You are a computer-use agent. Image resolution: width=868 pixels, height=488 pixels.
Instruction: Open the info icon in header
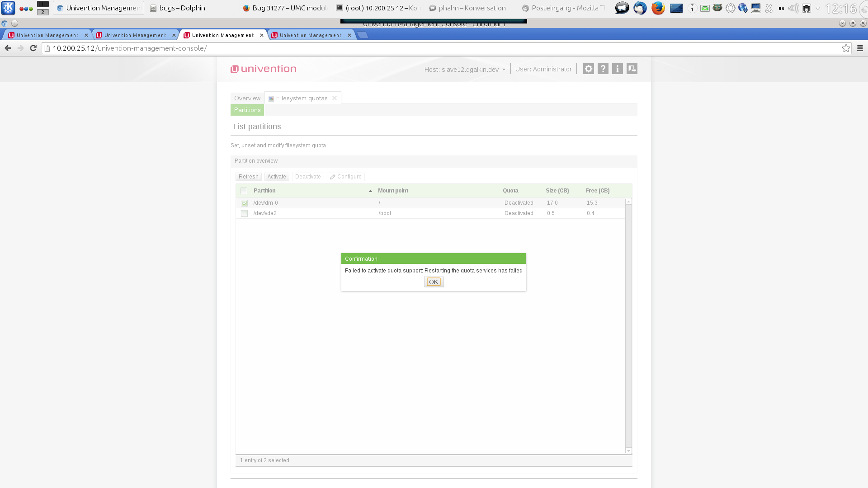tap(617, 69)
